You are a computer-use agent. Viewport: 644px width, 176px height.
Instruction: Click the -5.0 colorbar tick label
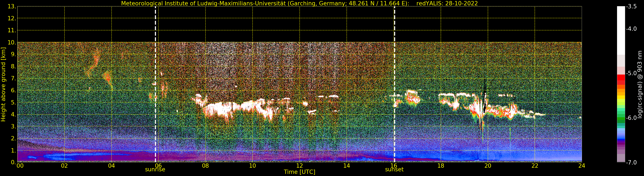[x=631, y=73]
